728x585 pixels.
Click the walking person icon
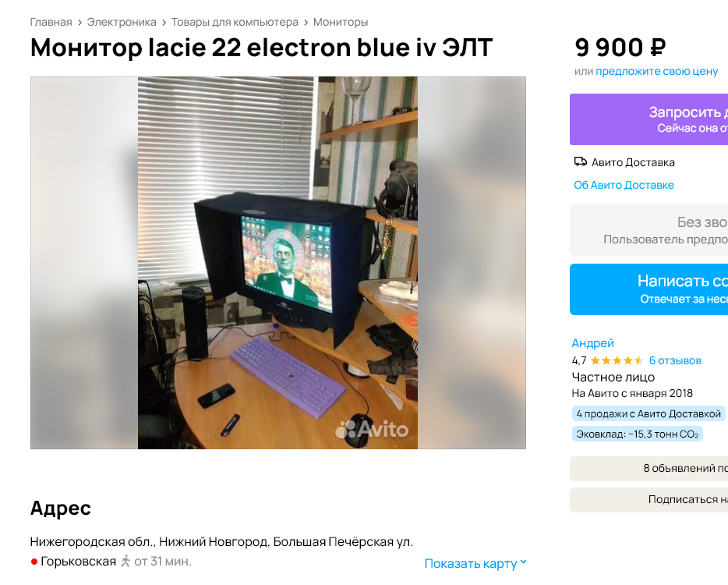coord(125,562)
